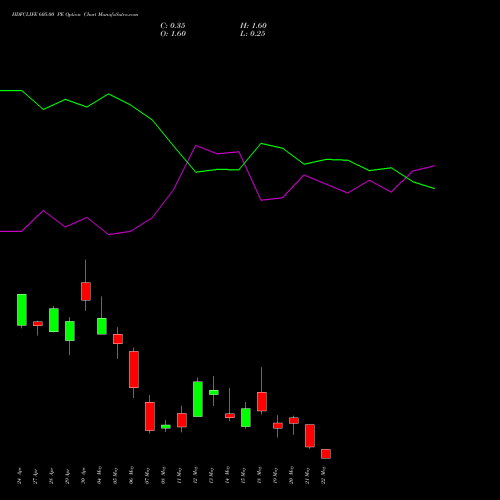
Task: Select the red candlestick above 05 May
Action: (118, 339)
